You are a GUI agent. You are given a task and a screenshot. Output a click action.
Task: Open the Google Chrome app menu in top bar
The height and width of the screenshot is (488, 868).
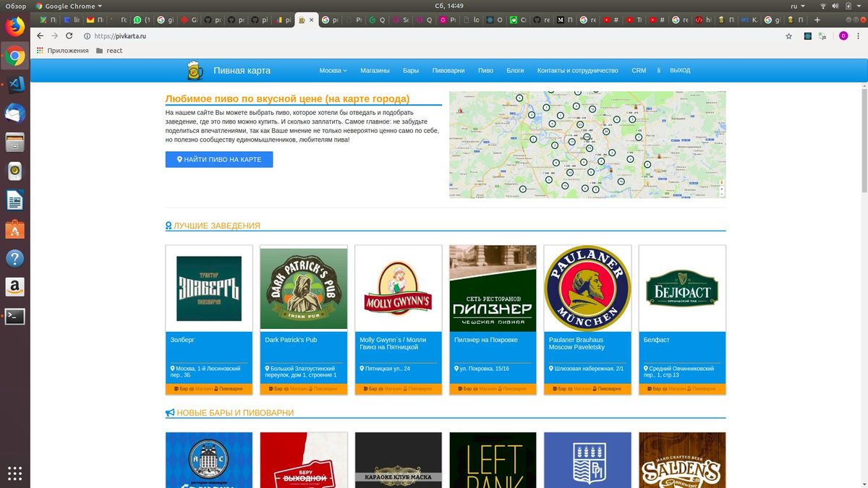pos(69,6)
